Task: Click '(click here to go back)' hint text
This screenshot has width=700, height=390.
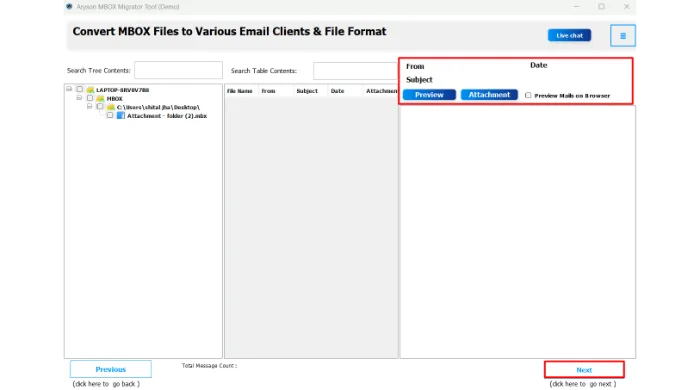Action: (x=106, y=384)
